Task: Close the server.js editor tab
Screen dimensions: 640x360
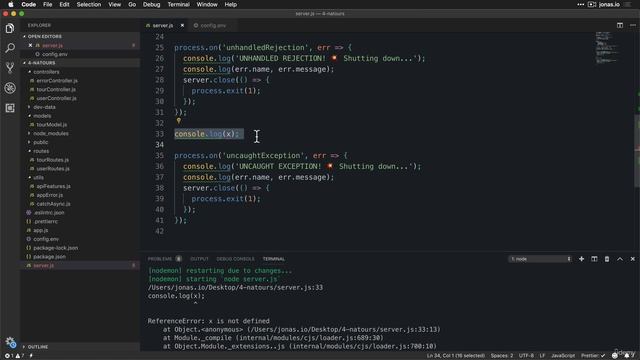Action: point(182,25)
